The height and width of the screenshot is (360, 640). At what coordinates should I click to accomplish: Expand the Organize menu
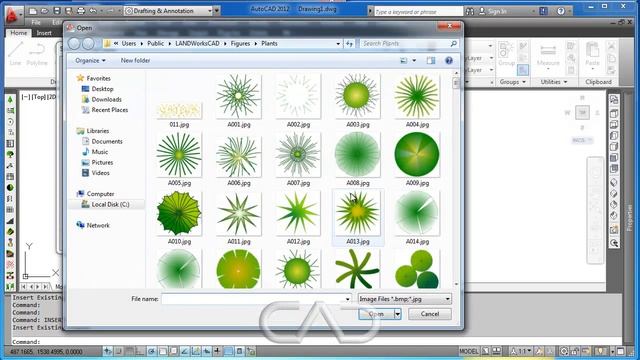(90, 60)
